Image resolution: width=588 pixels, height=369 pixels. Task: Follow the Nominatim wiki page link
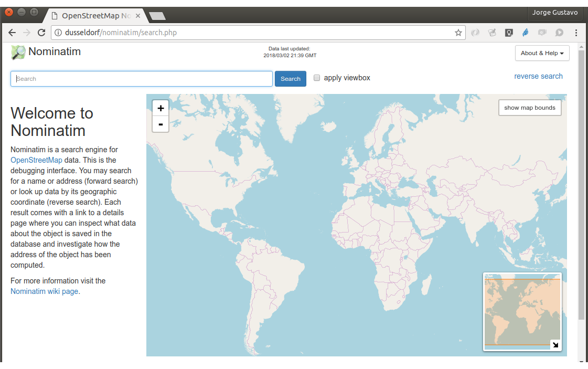44,291
